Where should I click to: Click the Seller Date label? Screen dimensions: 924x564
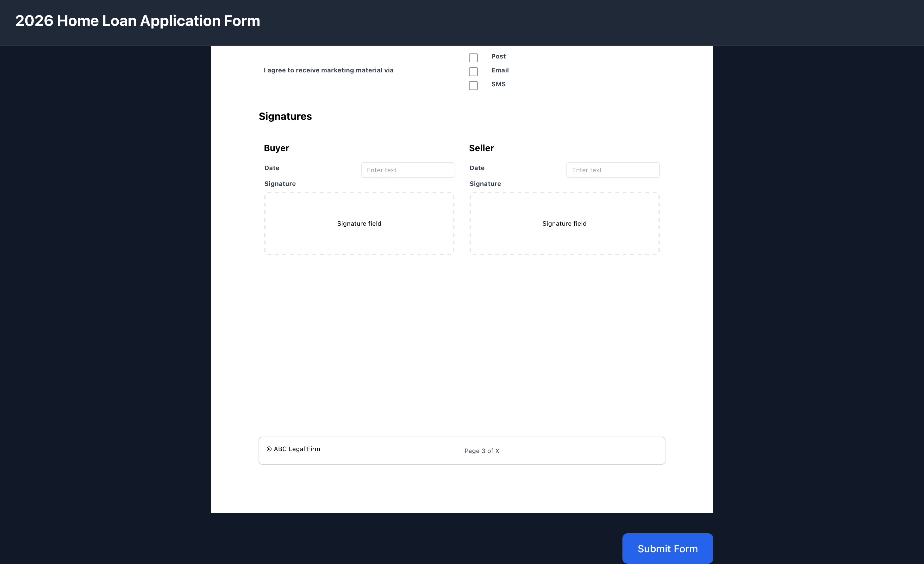tap(477, 168)
